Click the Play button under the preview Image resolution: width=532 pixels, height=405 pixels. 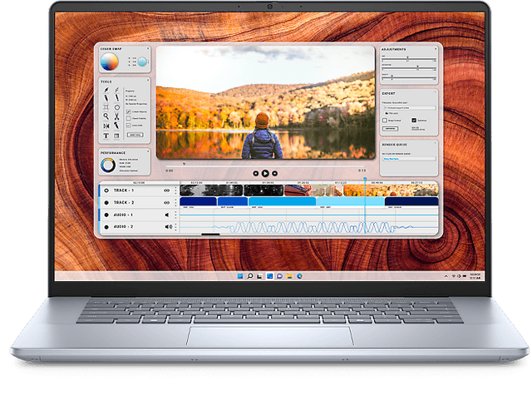click(x=264, y=173)
